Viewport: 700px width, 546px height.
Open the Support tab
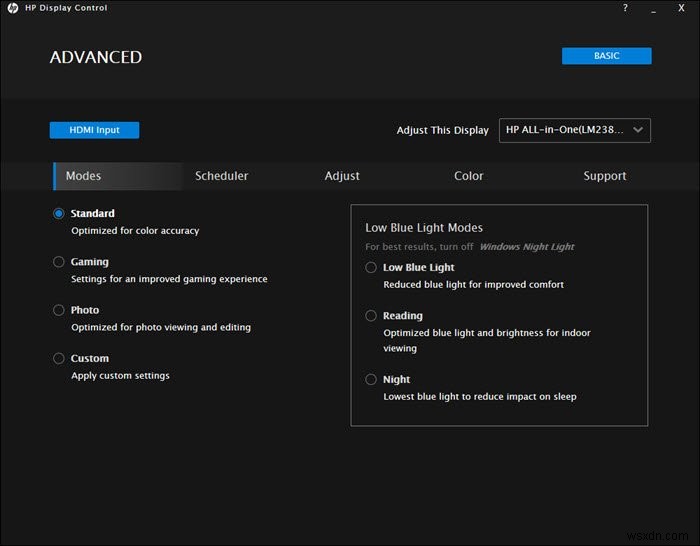[x=604, y=176]
